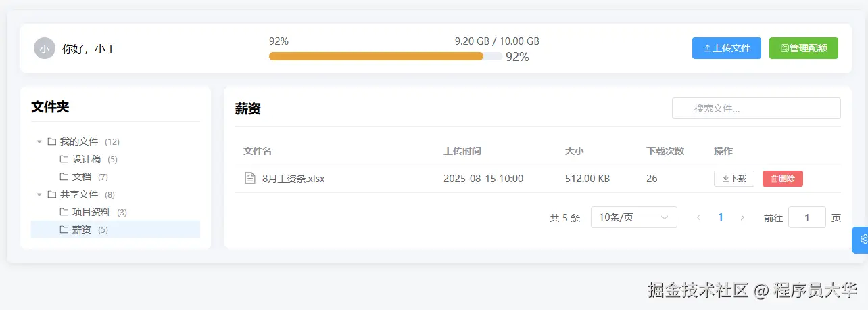Select the 薪资 folder in tree

[82, 229]
